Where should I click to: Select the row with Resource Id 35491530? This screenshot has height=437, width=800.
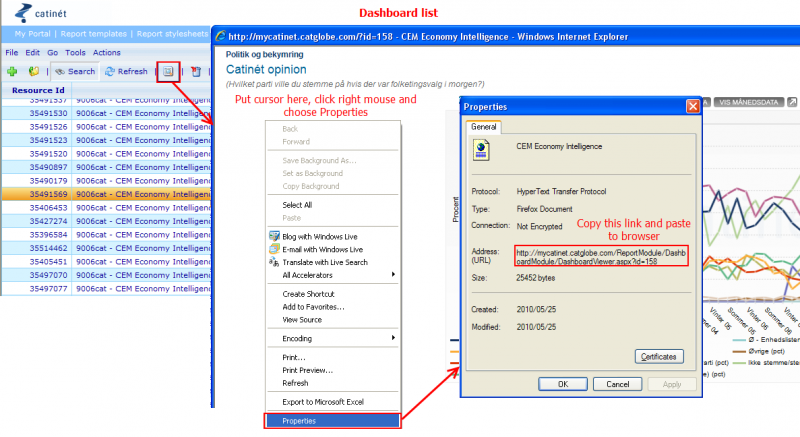(x=106, y=113)
